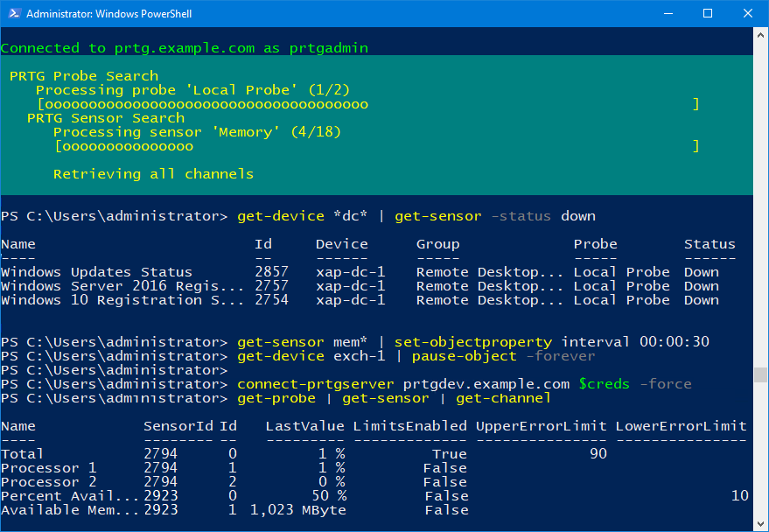This screenshot has width=769, height=532.
Task: Click the scrollbar up arrow
Action: 760,35
